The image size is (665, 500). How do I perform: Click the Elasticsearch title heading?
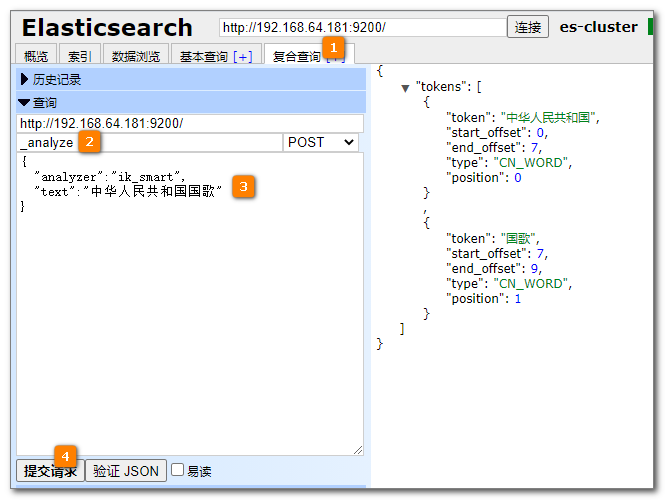(x=107, y=28)
